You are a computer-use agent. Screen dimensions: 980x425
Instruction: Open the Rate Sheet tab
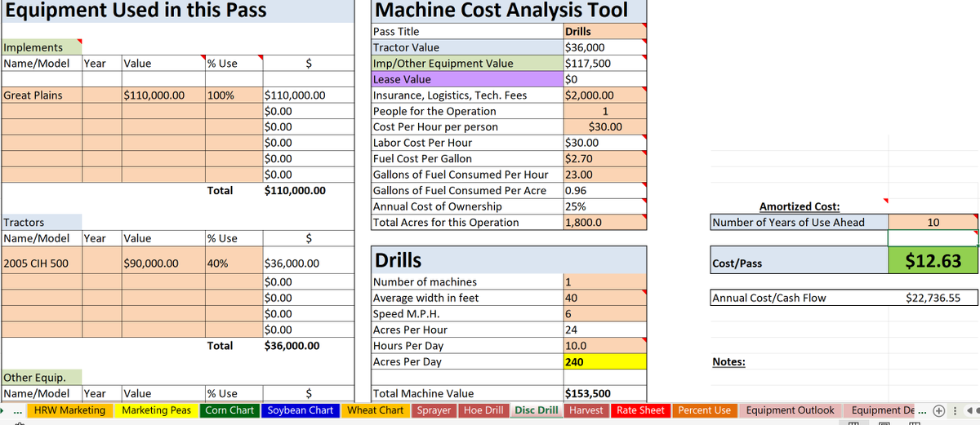(640, 410)
